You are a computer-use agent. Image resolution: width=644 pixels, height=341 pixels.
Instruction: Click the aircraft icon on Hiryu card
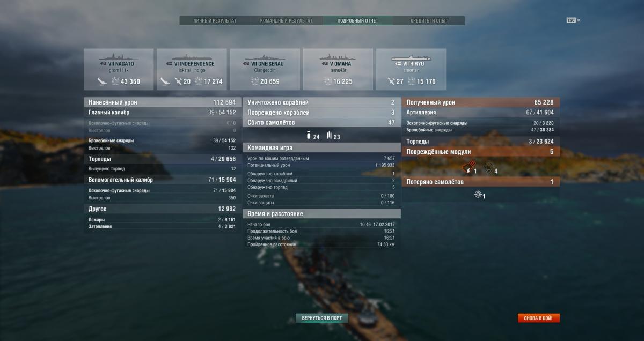391,81
